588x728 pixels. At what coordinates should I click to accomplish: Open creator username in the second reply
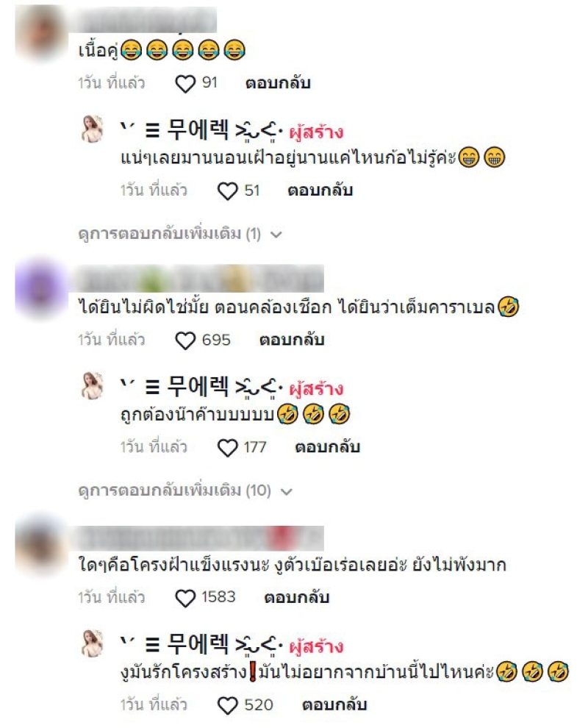[x=201, y=388]
